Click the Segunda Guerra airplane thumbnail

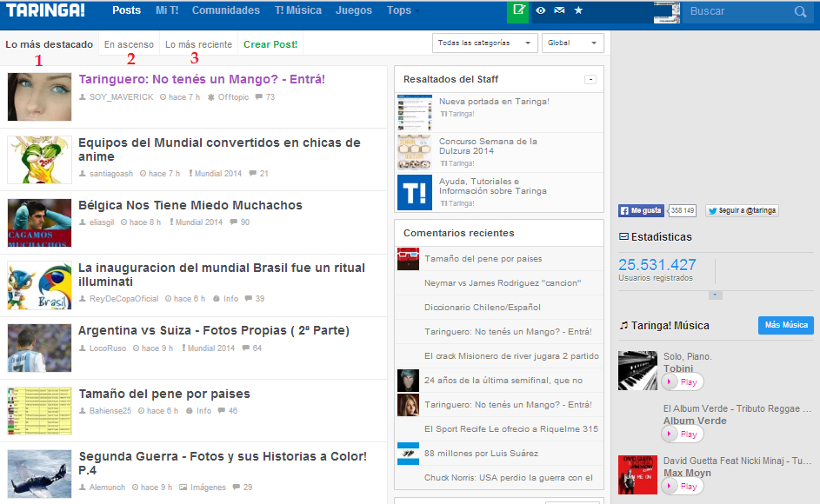pos(39,474)
